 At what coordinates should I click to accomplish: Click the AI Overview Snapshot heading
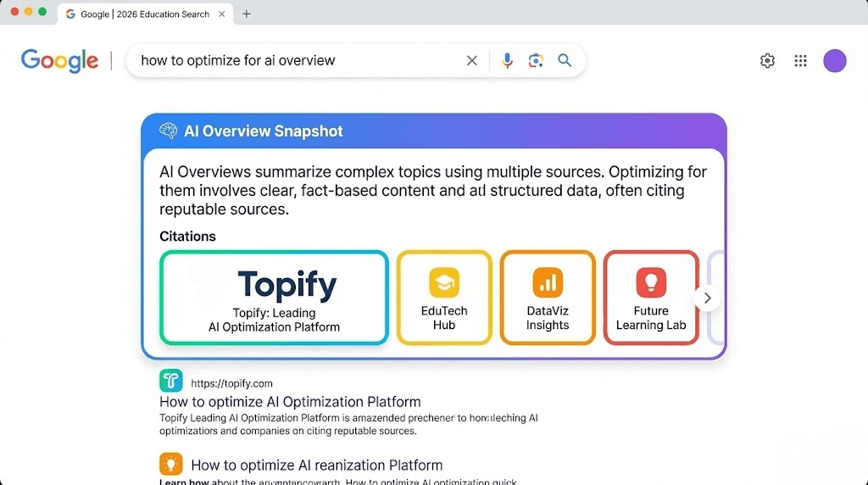tap(264, 131)
